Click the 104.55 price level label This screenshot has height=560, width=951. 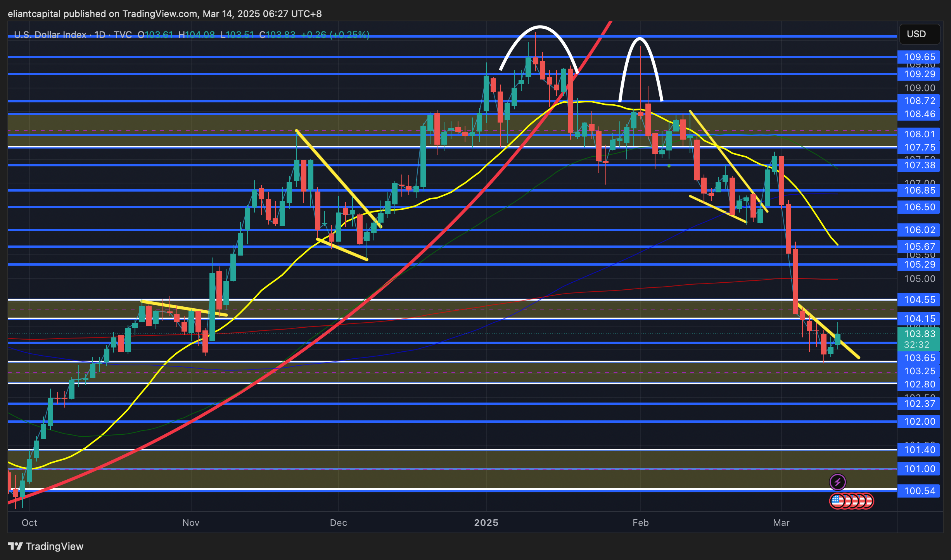click(x=919, y=300)
